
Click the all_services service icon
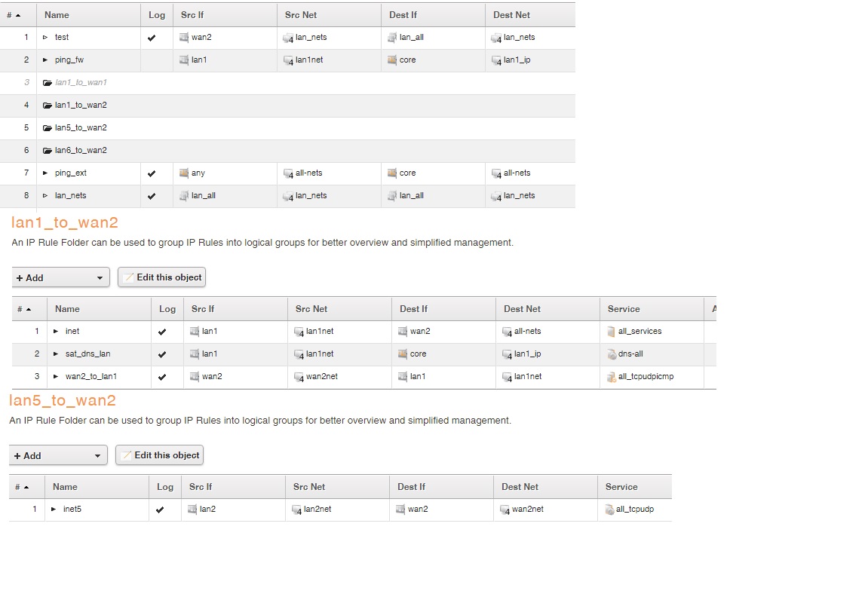611,332
